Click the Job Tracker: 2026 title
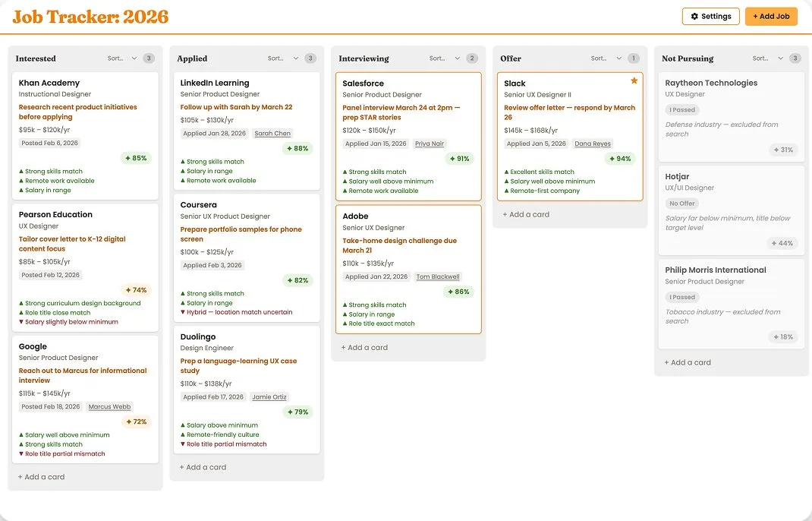This screenshot has width=812, height=521. click(90, 17)
